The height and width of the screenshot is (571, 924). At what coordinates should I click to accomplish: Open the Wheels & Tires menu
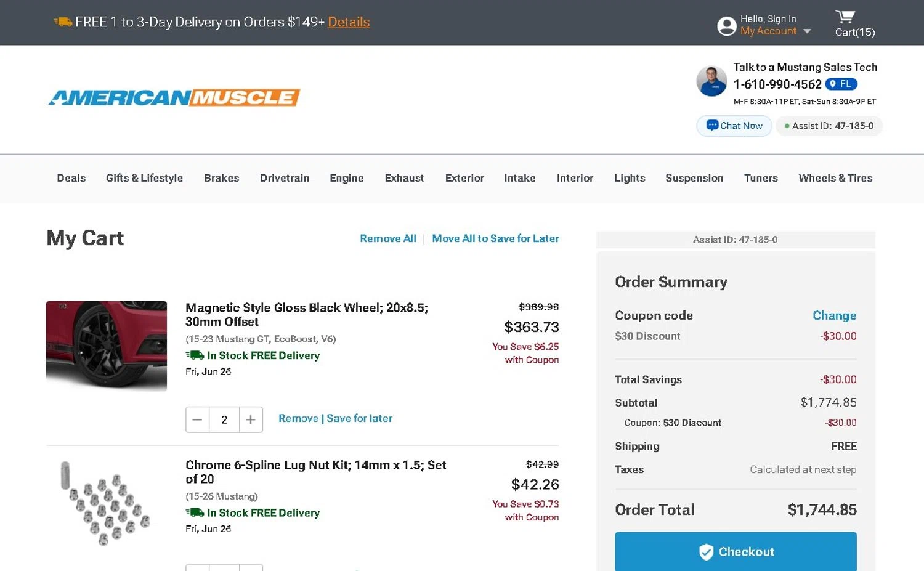tap(835, 178)
